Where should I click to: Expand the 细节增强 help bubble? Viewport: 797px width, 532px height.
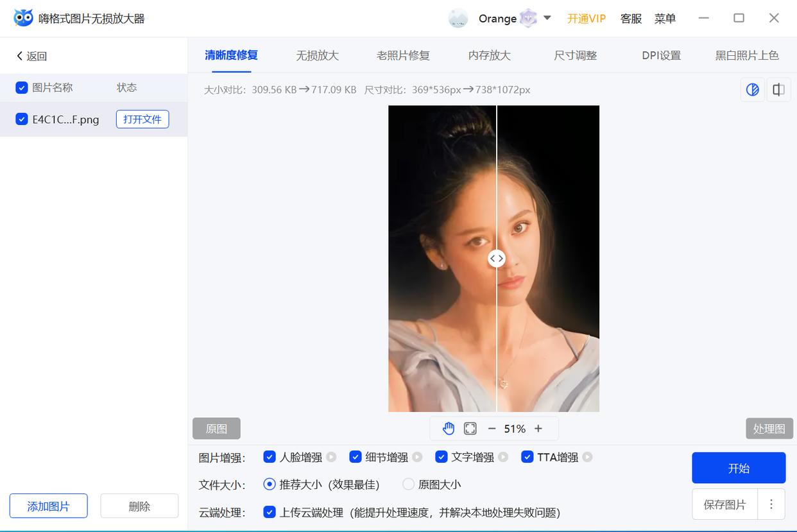tap(418, 457)
